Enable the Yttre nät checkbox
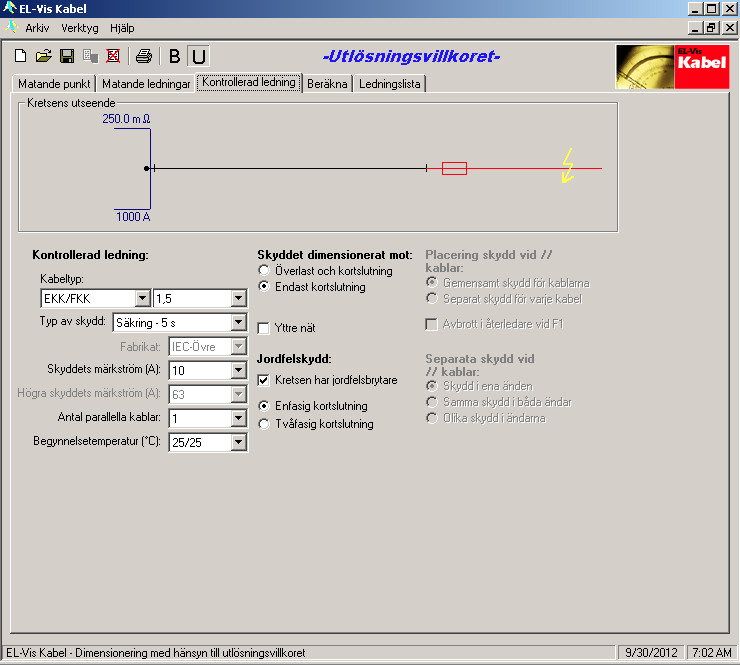Image resolution: width=740 pixels, height=665 pixels. 265,327
